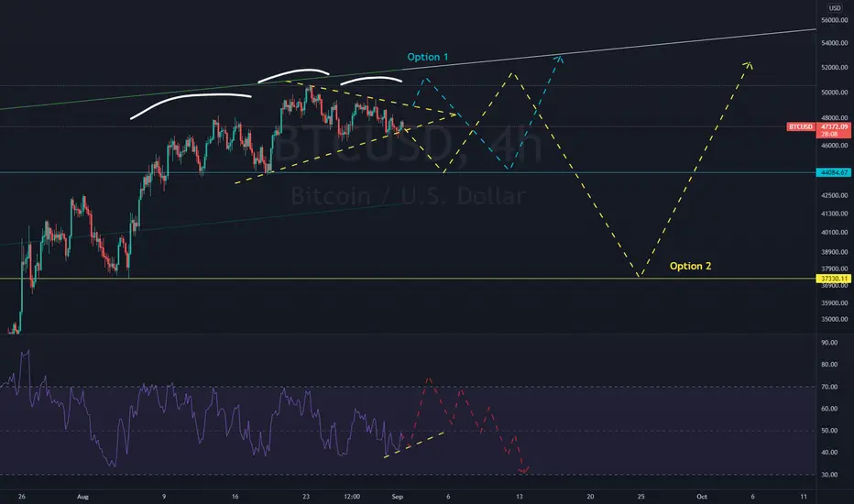The width and height of the screenshot is (854, 504).
Task: Click the 30.00 RSI axis value
Action: coord(829,475)
